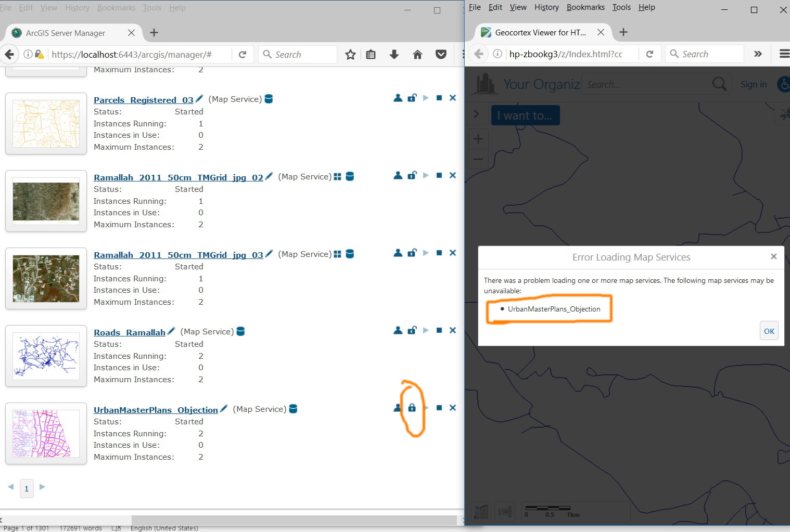
Task: Click the UrbanMasterPlans_Objection map thumbnail
Action: point(46,433)
